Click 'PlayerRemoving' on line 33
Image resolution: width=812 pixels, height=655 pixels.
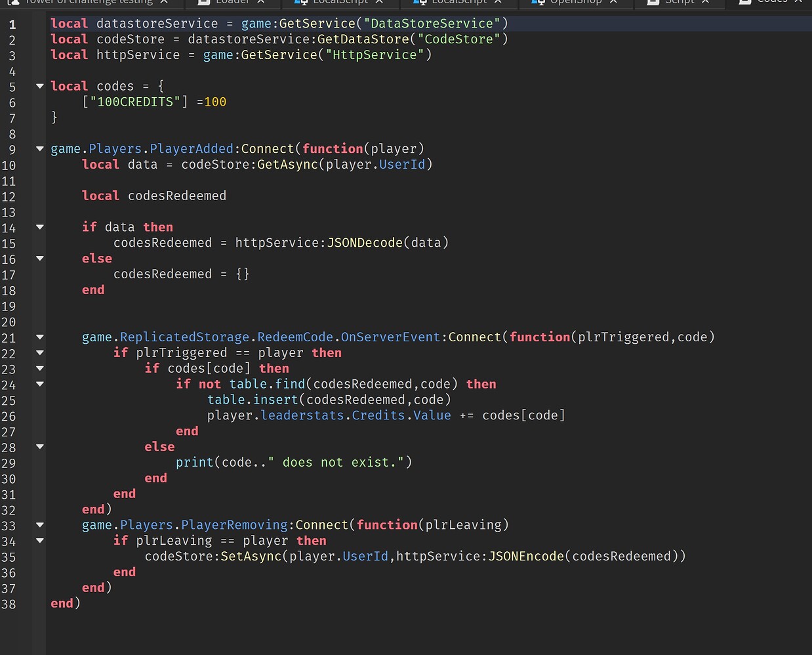[234, 525]
